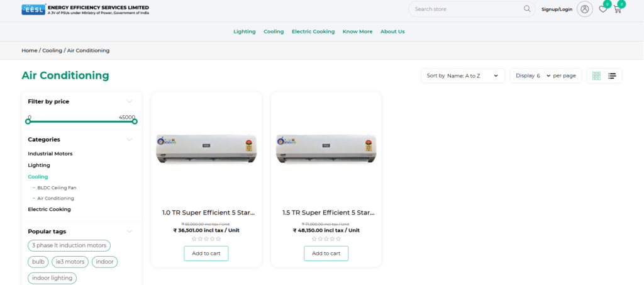Open the wishlist heart icon
644x285 pixels.
click(x=603, y=9)
